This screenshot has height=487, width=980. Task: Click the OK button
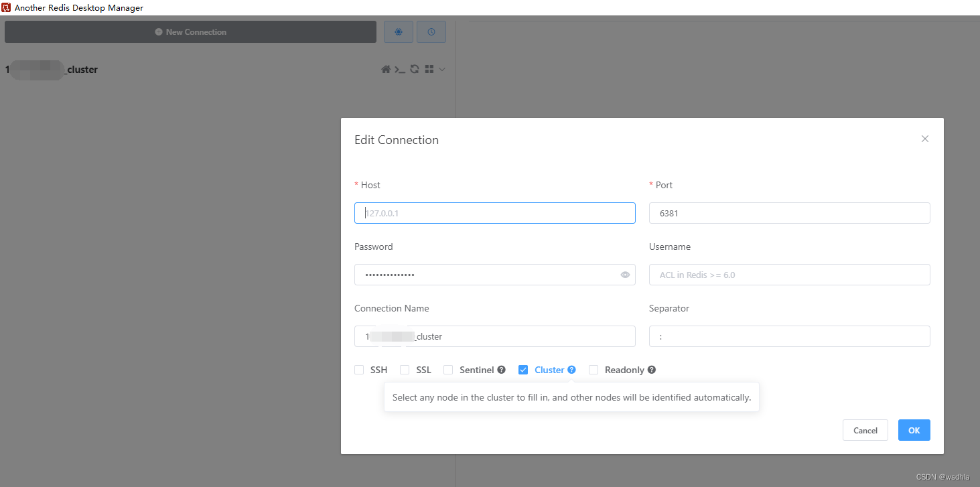click(x=914, y=430)
